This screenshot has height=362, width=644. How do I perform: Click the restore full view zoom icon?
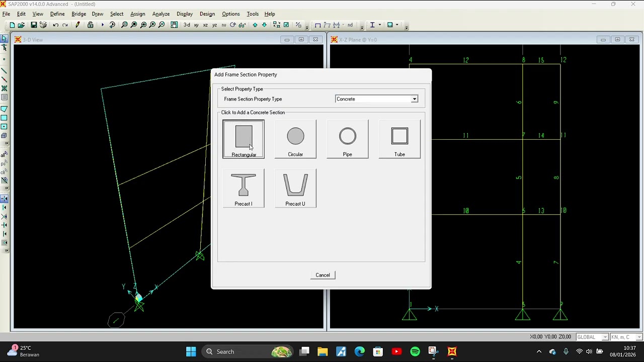pyautogui.click(x=133, y=25)
